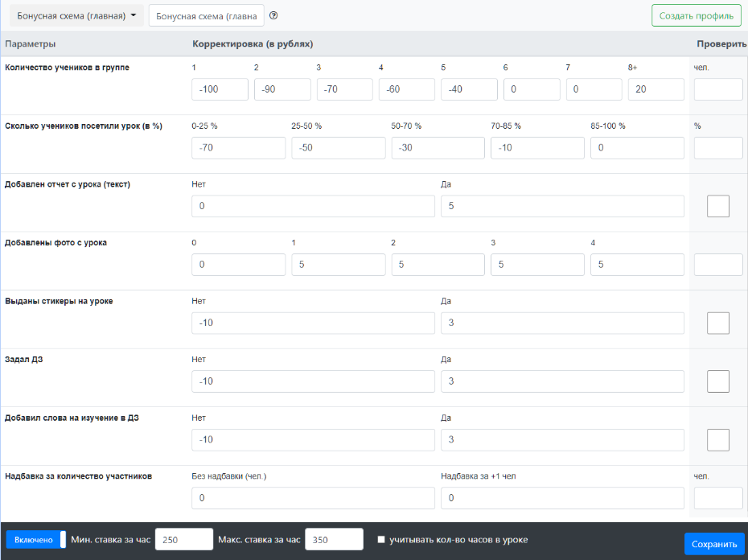Click the Сколько учеников посетили урок label
Screen dimensions: 748x560
point(84,126)
